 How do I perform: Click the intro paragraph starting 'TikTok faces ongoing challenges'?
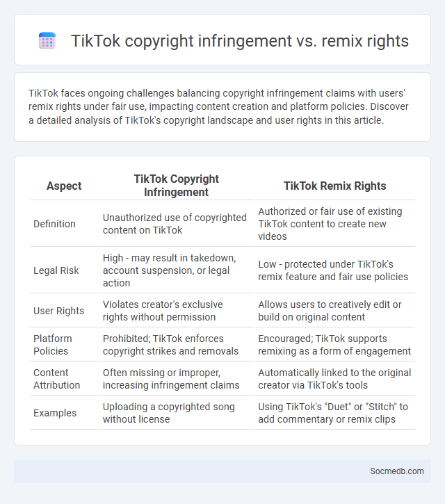coord(218,107)
